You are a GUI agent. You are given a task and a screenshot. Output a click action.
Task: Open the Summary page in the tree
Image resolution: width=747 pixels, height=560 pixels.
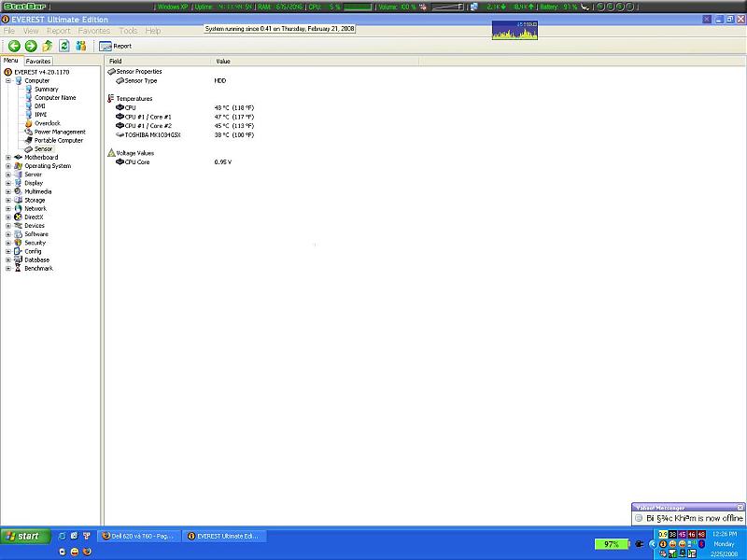46,89
